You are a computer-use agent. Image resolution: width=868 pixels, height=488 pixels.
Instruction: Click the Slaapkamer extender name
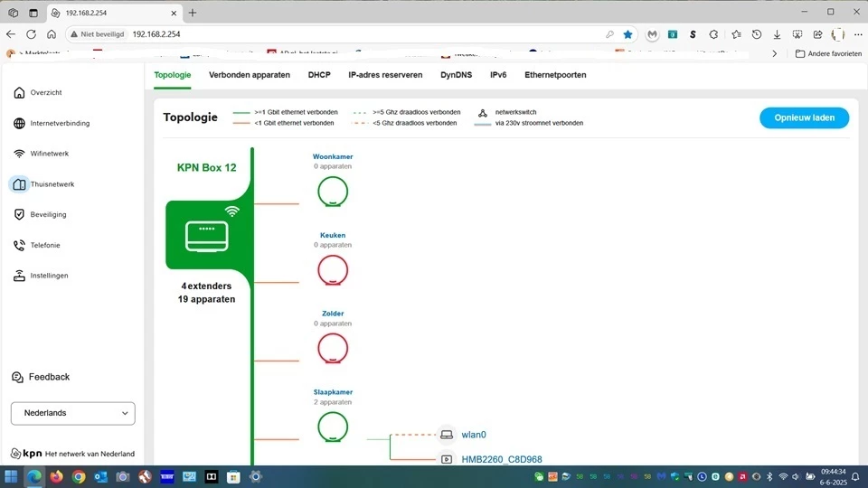(333, 392)
